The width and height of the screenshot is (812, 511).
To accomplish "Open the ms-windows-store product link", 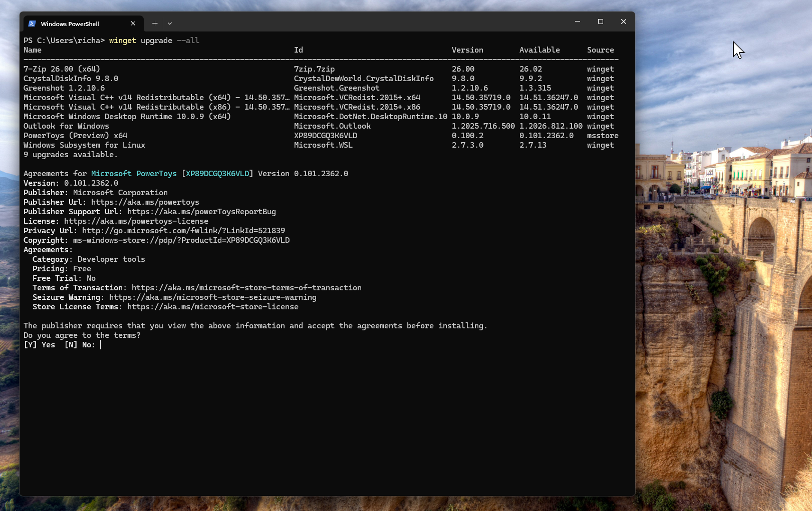I will [181, 240].
